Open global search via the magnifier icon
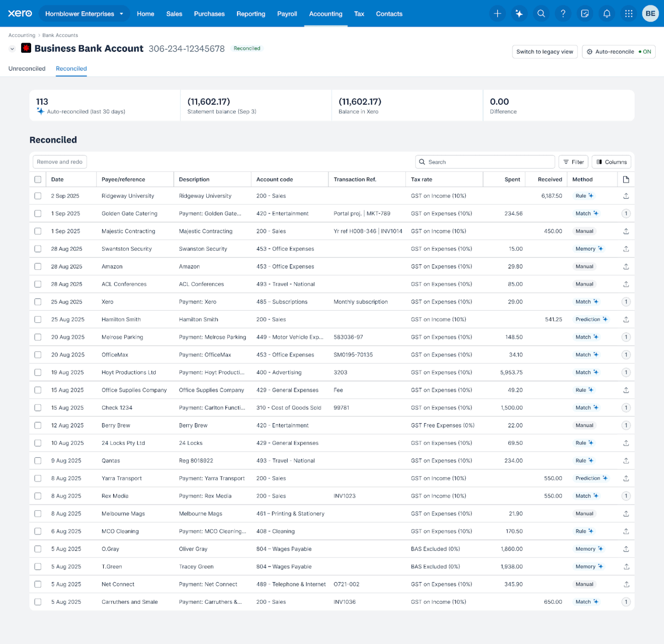664x644 pixels. pos(541,13)
